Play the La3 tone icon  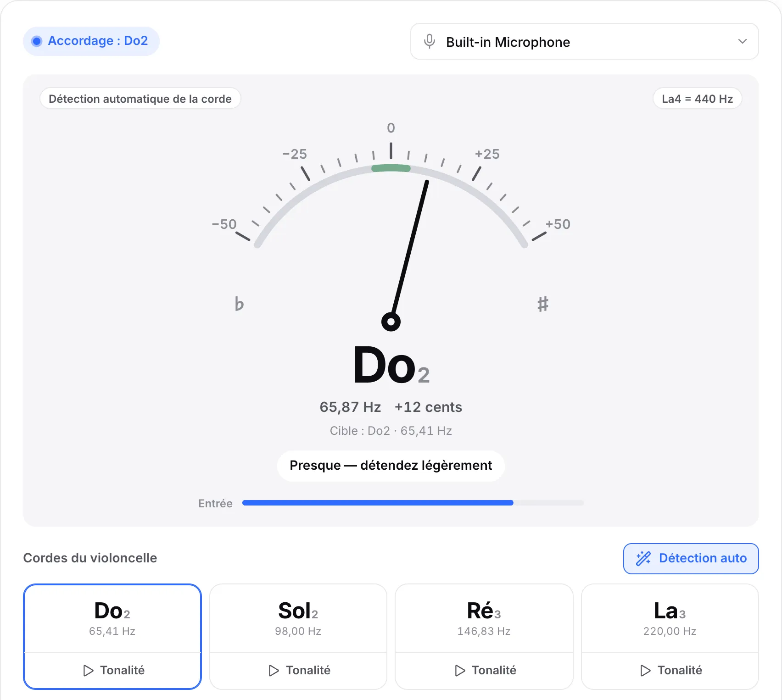pos(645,671)
